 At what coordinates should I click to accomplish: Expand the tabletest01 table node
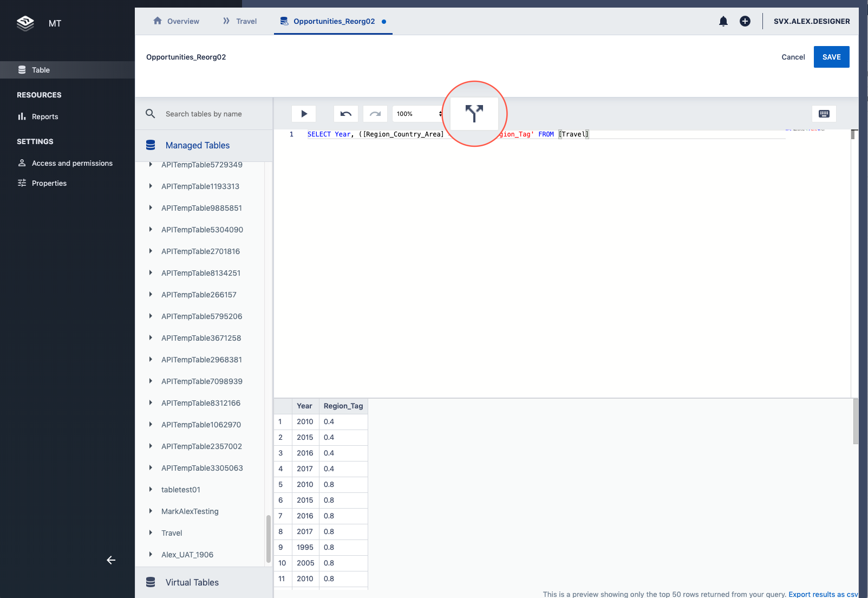pos(151,490)
